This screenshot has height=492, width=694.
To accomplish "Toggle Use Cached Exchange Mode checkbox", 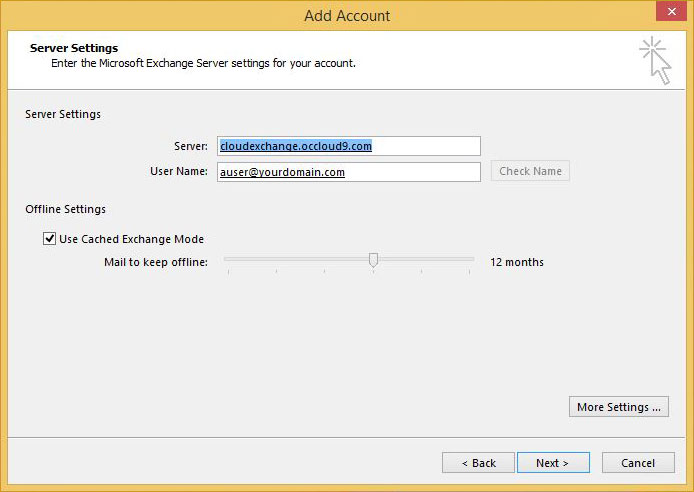I will pyautogui.click(x=49, y=238).
